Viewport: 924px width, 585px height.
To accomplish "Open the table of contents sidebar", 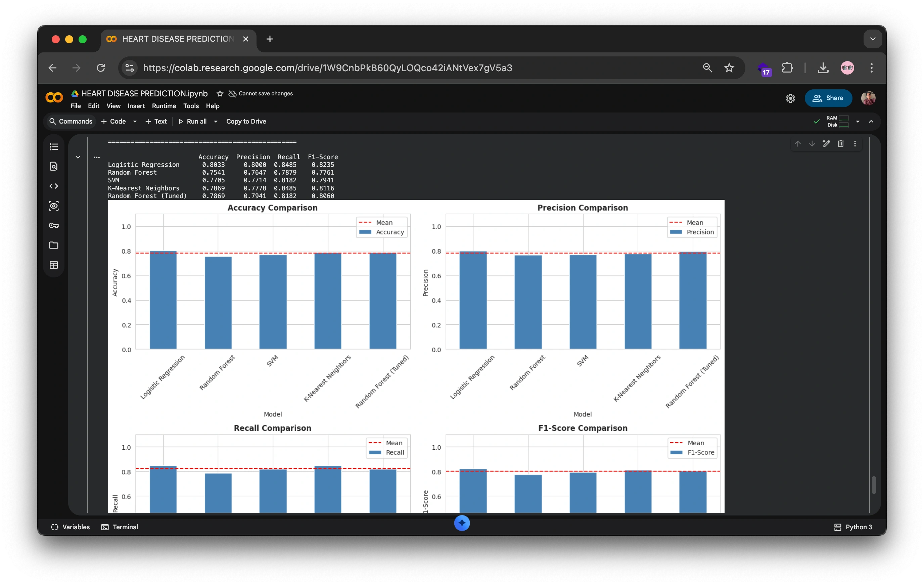I will (x=54, y=147).
